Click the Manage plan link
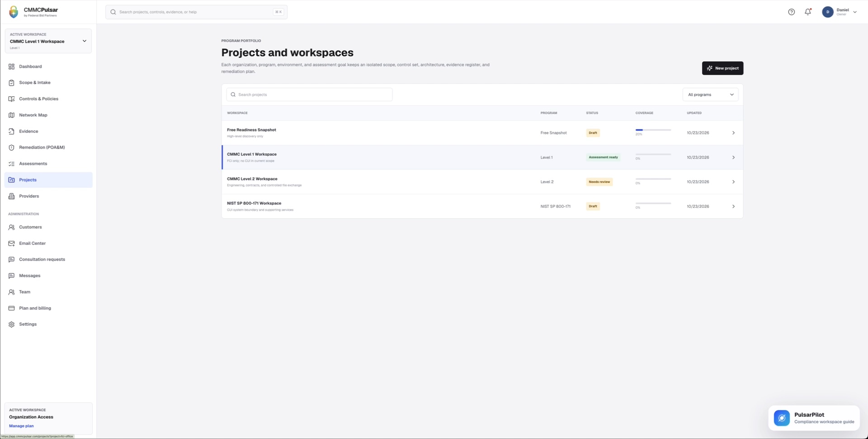This screenshot has width=868, height=439. coord(21,426)
